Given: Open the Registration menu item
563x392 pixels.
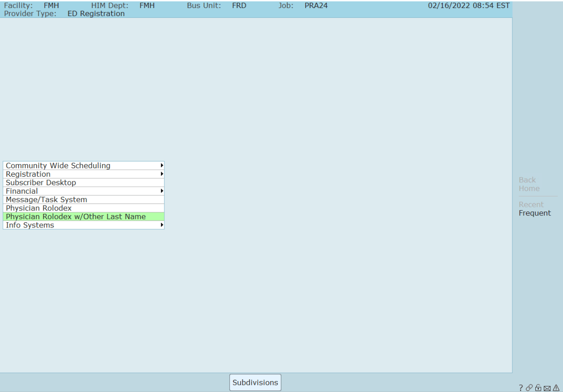Looking at the screenshot, I should (84, 174).
